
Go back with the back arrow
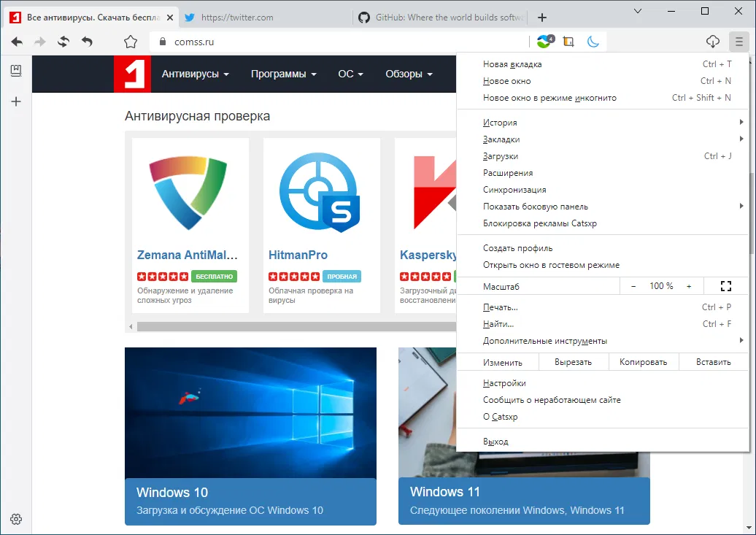coord(17,42)
